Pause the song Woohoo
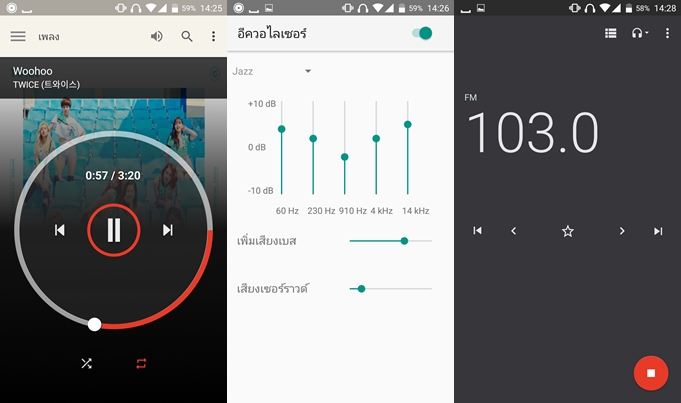 coord(113,230)
